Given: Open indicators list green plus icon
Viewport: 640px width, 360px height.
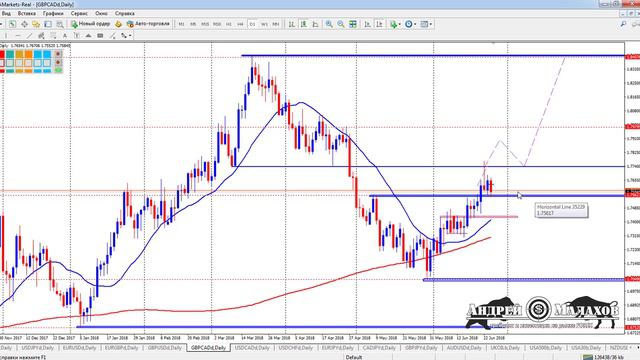Looking at the screenshot, I should [x=393, y=24].
